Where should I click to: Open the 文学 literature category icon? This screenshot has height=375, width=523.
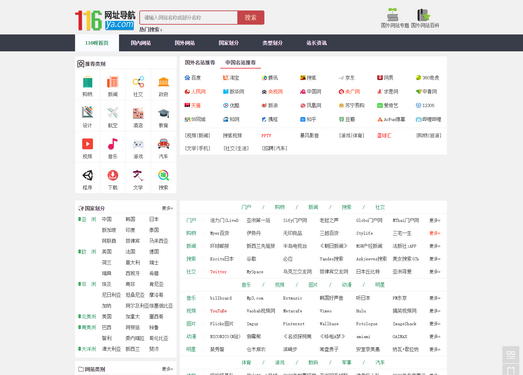coord(138,175)
